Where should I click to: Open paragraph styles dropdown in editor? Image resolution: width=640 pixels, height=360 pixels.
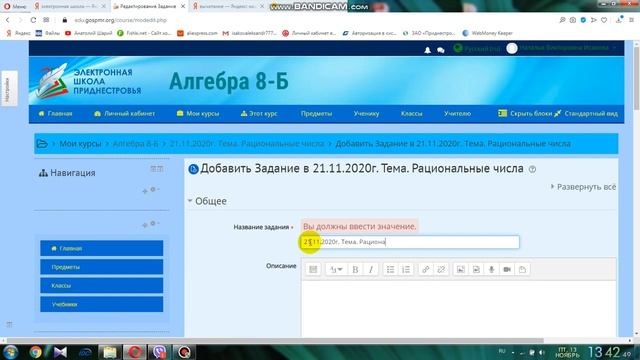tap(336, 269)
